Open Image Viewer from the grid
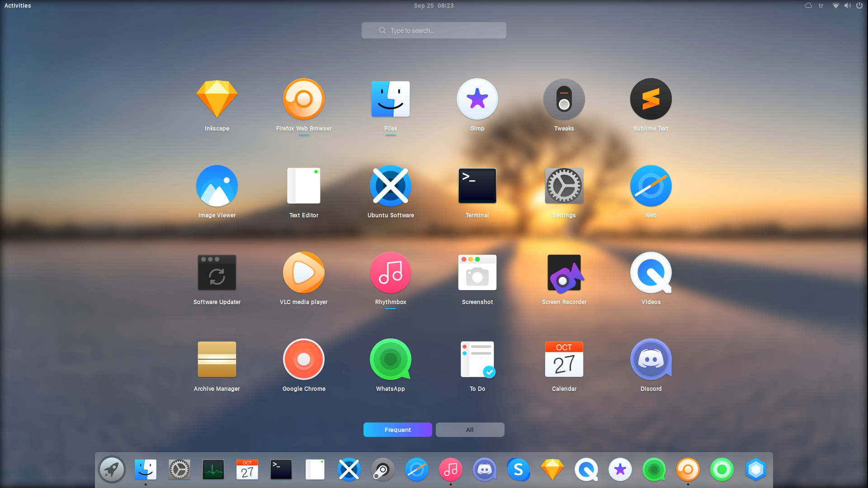Screen dimensions: 868x488 (217, 186)
